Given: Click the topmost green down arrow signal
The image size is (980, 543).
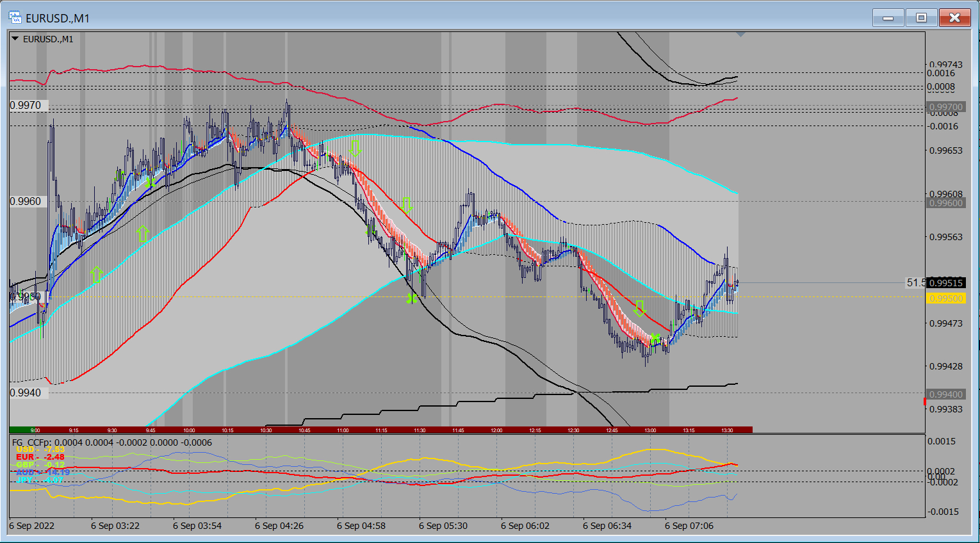Looking at the screenshot, I should pos(355,149).
